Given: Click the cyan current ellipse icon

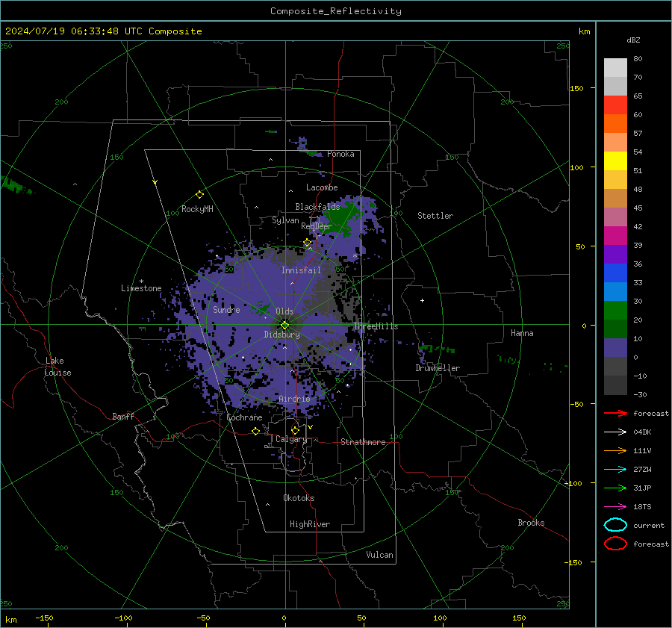Looking at the screenshot, I should point(615,525).
